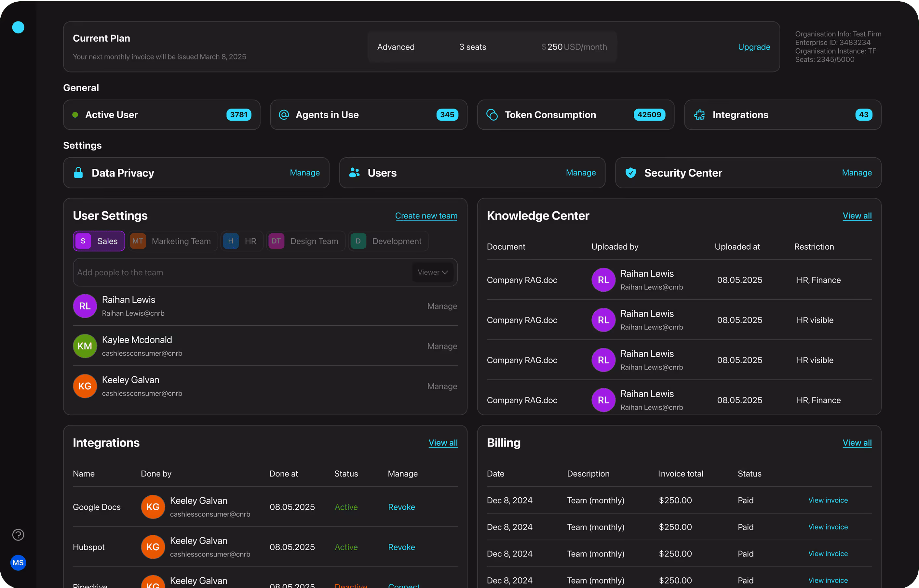
Task: Click the cyan logo circle in sidebar
Action: [x=18, y=27]
